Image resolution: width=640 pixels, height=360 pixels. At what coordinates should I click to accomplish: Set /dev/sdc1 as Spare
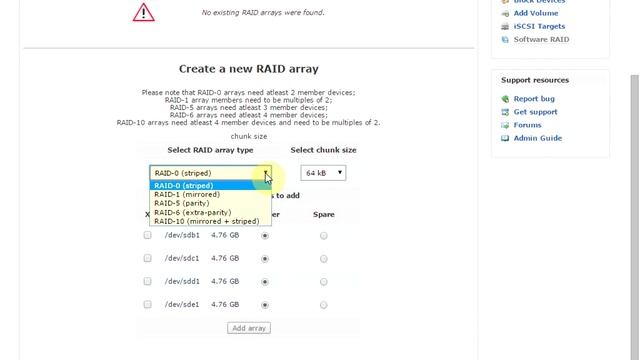(324, 259)
